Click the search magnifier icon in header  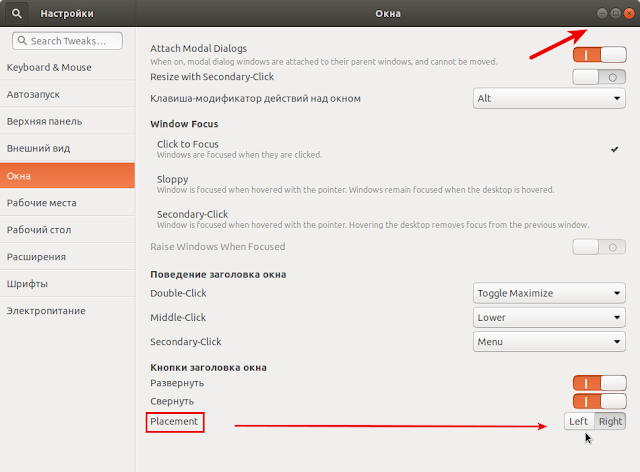click(16, 13)
